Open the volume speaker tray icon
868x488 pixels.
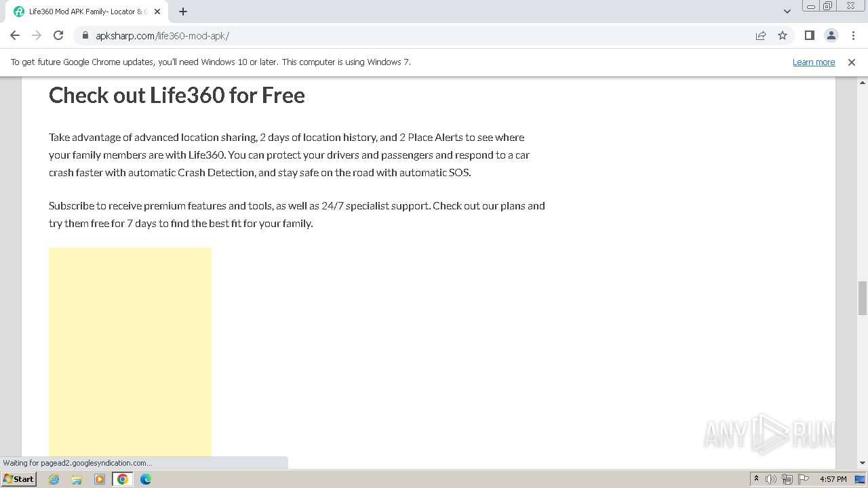coord(771,479)
